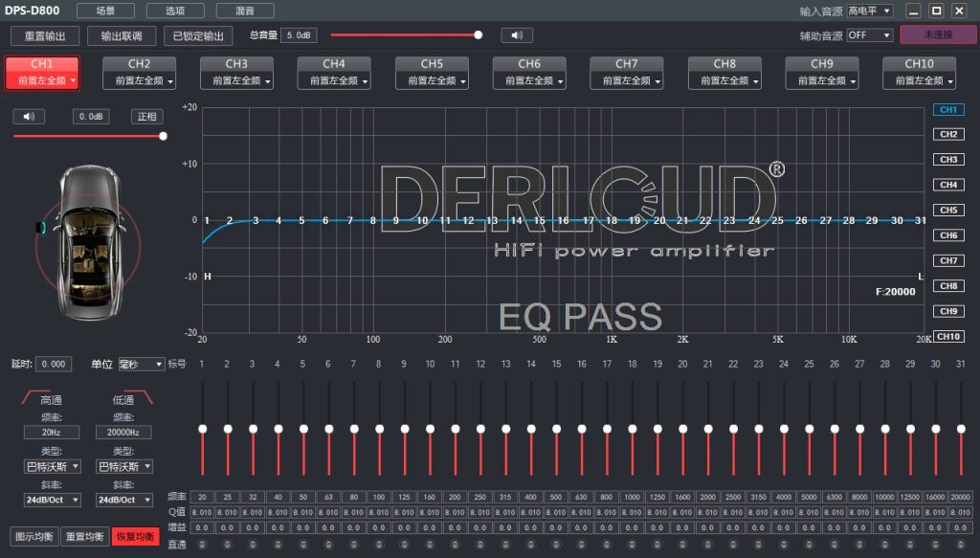Click EQ curve point 3 on graph
Viewport: 980px width, 558px height.
(x=256, y=220)
